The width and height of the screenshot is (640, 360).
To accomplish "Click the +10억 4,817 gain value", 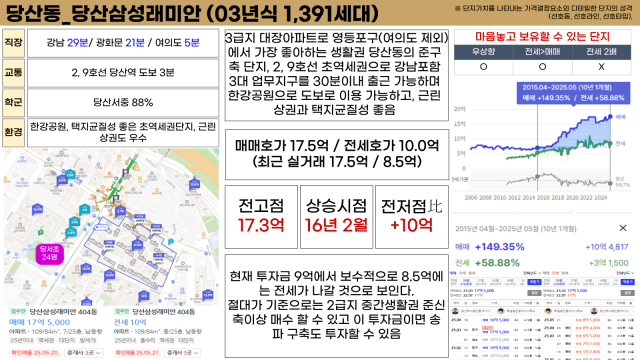I will (x=607, y=247).
